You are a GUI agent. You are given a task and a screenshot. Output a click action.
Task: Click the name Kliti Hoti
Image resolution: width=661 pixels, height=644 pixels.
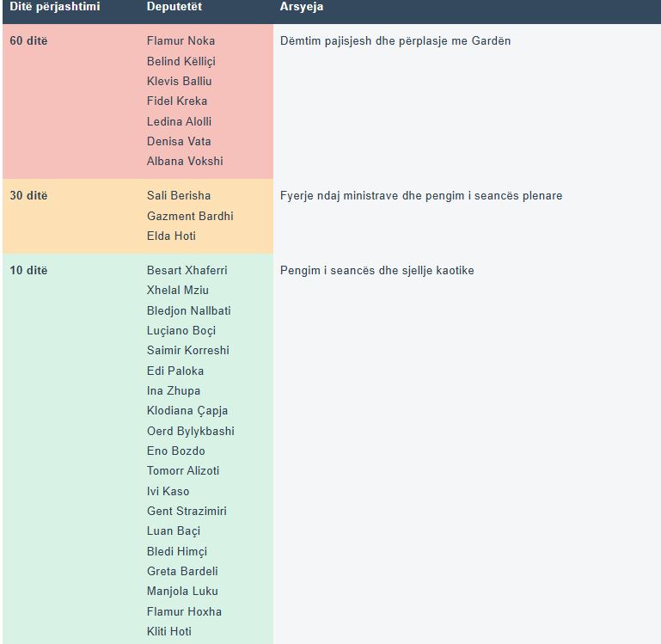(168, 631)
